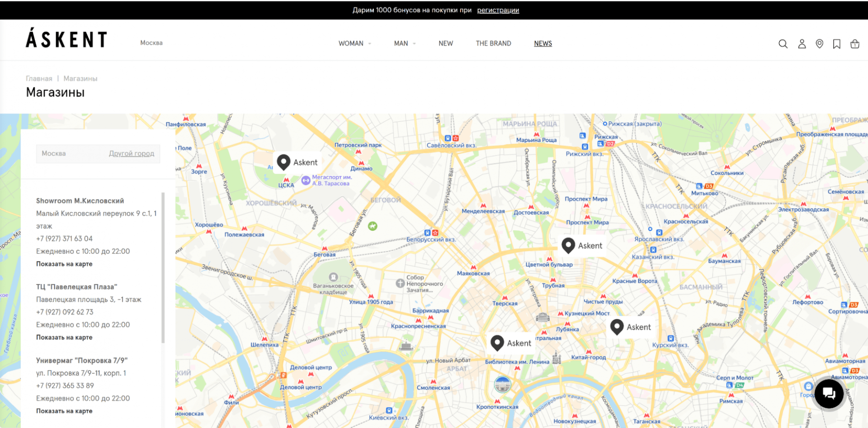Screen dimensions: 868x428
Task: Click Askent map marker near Курский вокзал
Action: (617, 326)
